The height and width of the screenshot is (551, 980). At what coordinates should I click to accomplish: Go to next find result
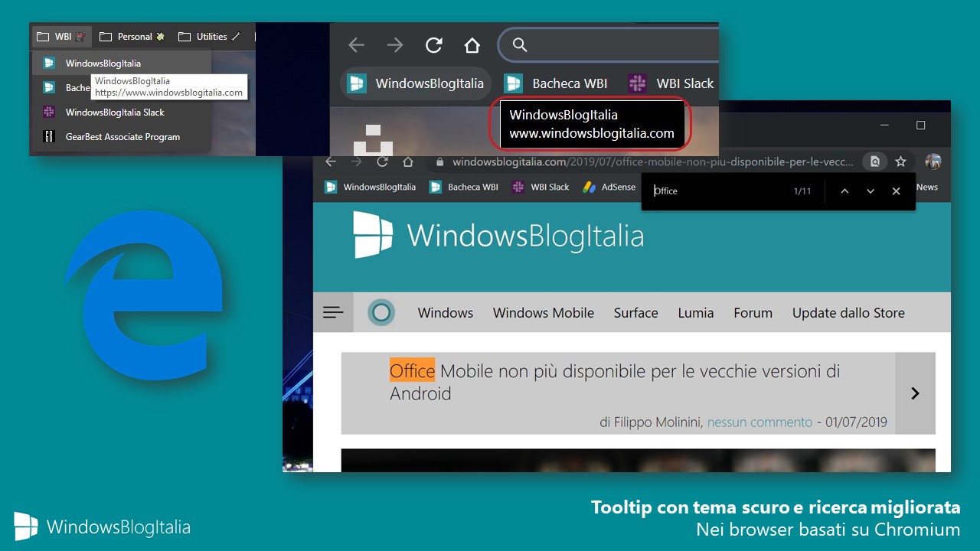click(x=871, y=191)
